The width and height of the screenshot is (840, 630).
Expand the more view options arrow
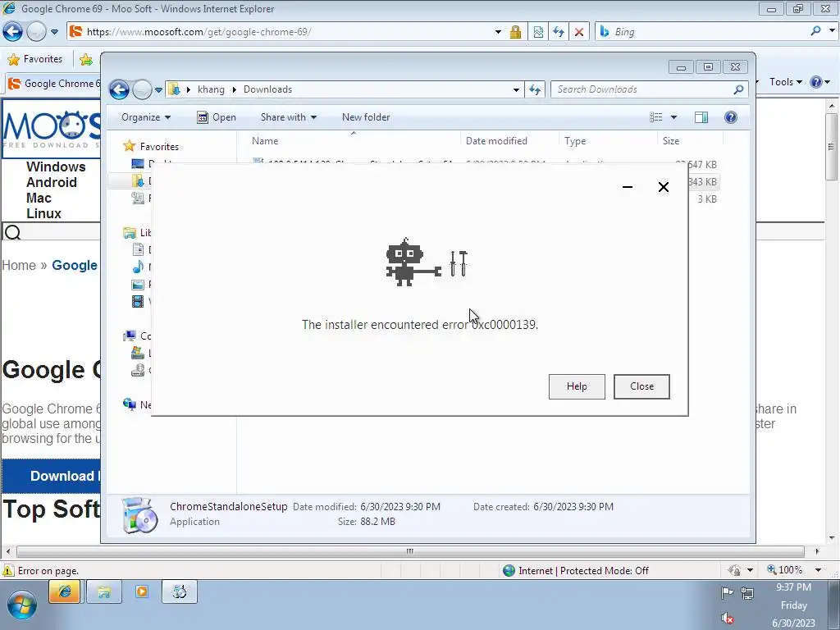674,117
